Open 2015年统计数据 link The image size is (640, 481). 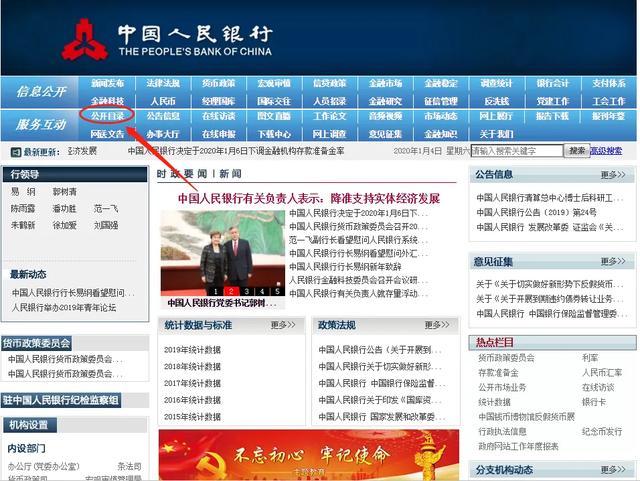pos(192,417)
